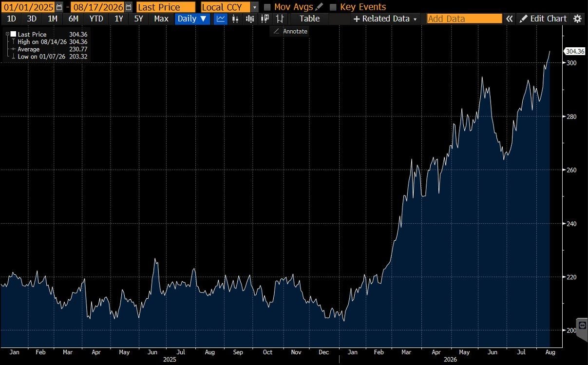Screen dimensions: 588x365
Task: Click the 260 y-axis label
Action: (571, 170)
